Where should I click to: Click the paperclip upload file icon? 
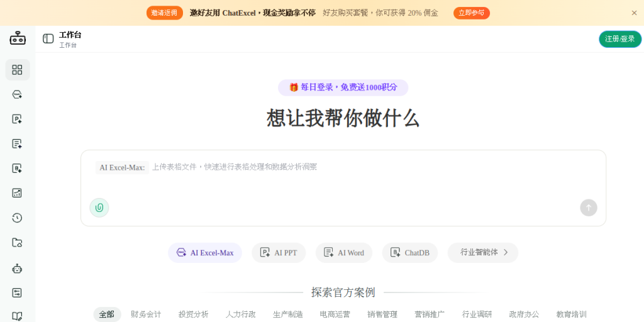(99, 208)
